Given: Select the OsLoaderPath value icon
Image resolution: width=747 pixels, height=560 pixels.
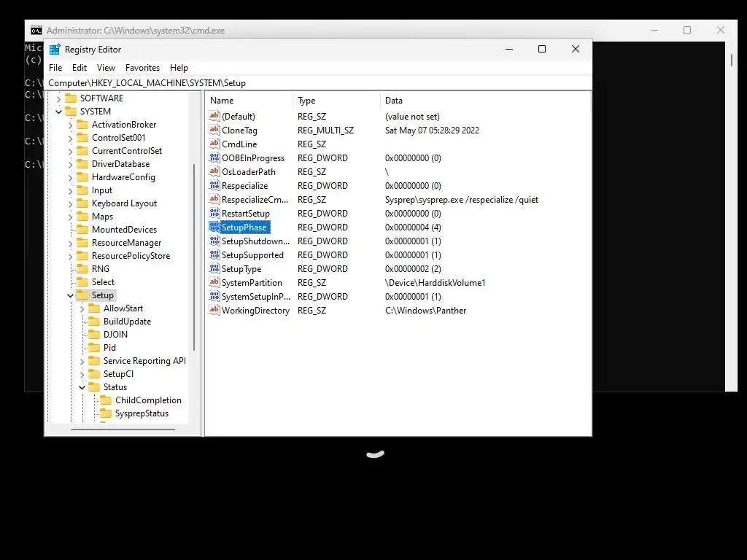Looking at the screenshot, I should pyautogui.click(x=214, y=171).
